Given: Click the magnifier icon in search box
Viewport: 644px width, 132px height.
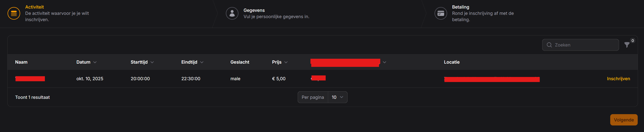Looking at the screenshot, I should coord(549,45).
